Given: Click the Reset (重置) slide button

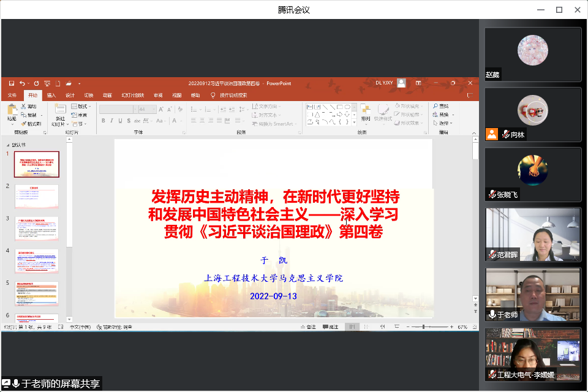Looking at the screenshot, I should point(79,115).
